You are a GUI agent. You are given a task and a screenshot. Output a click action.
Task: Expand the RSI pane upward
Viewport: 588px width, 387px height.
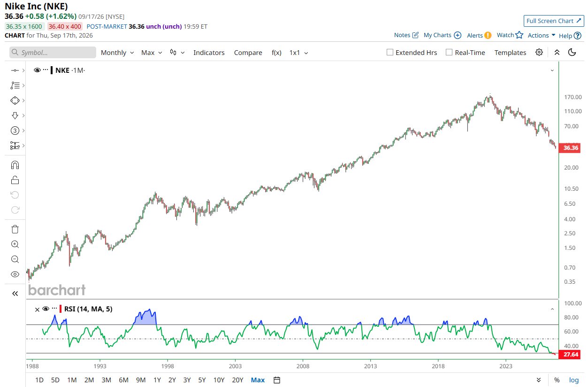(552, 309)
